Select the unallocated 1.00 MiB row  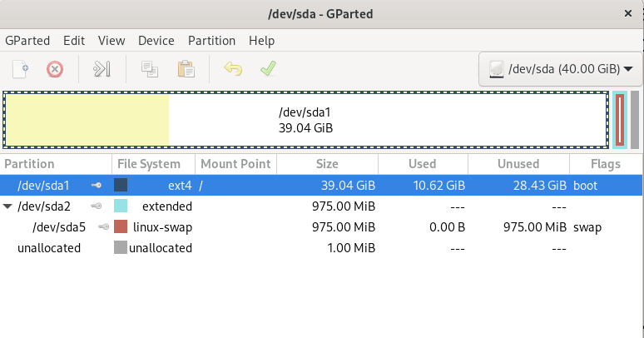tap(321, 248)
